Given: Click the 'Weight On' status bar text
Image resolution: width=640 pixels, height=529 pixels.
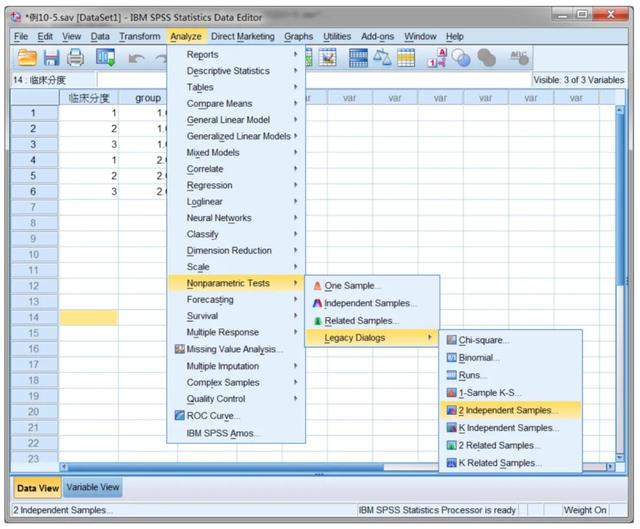Looking at the screenshot, I should (x=585, y=510).
